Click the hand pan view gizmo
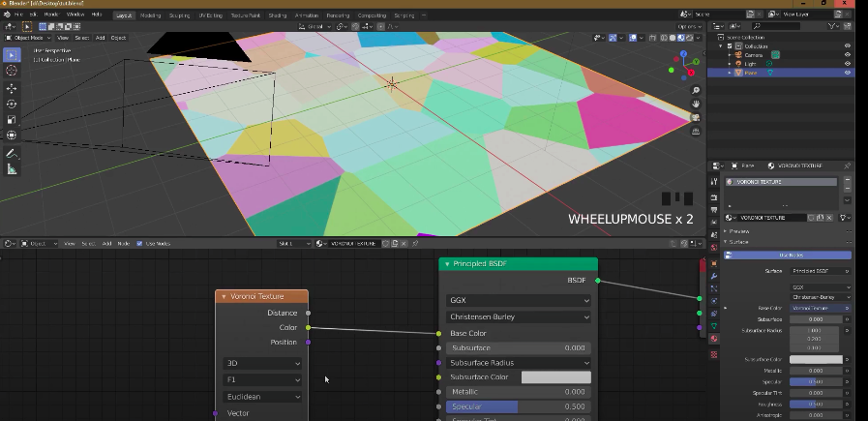868x421 pixels. (x=696, y=105)
